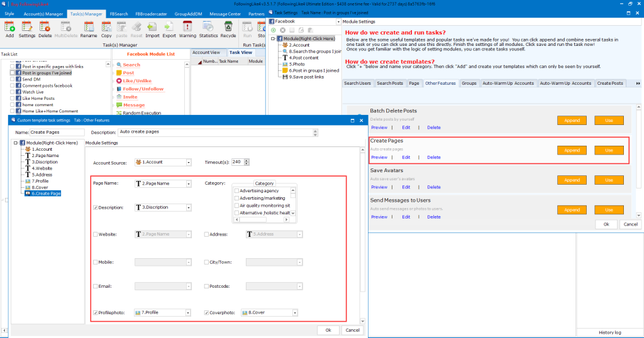
Task: Select 6.Create Page node in template tree
Action: (46, 194)
